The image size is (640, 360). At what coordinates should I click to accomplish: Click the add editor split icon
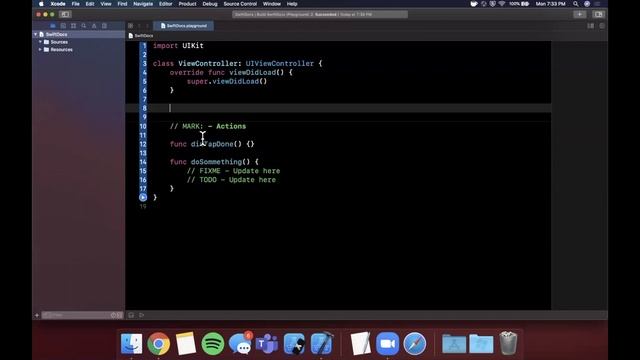tap(602, 26)
